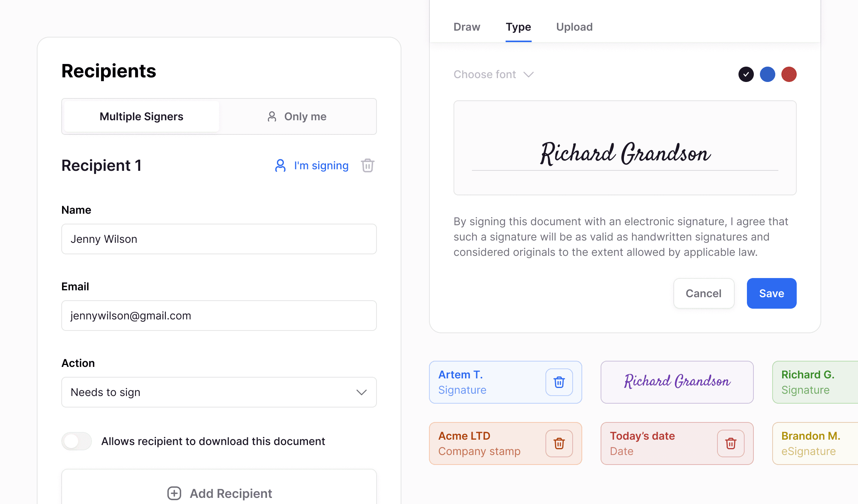858x504 pixels.
Task: Open the Upload tab
Action: (574, 27)
